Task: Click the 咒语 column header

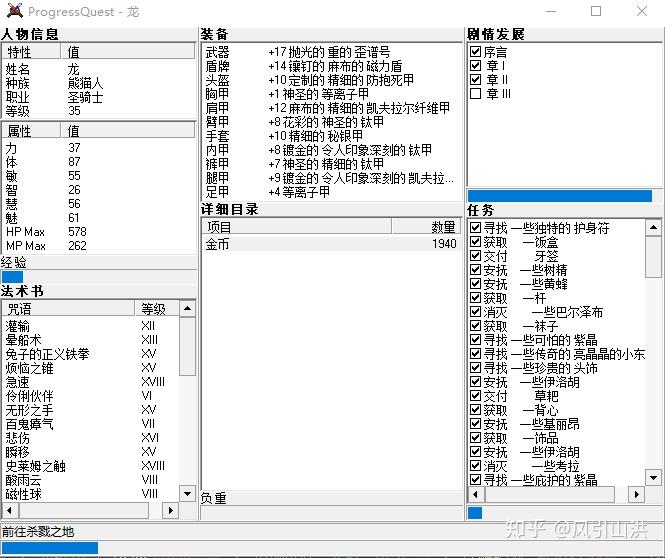Action: point(68,309)
